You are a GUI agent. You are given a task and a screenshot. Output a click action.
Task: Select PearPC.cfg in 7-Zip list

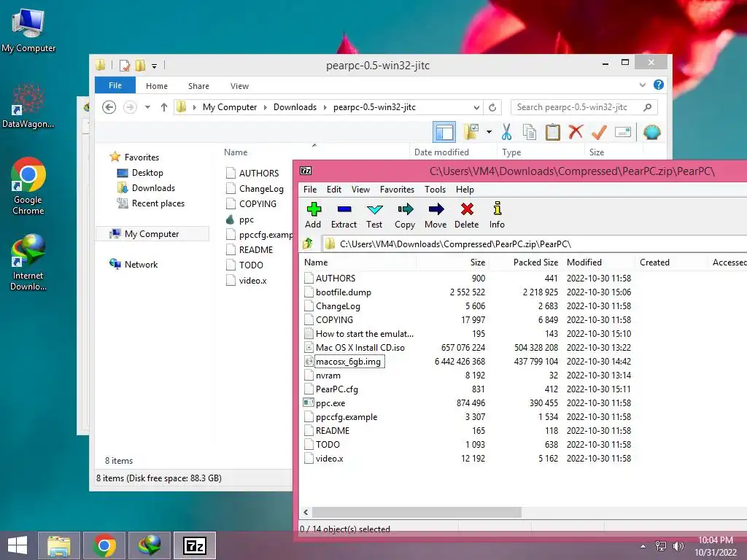[336, 389]
